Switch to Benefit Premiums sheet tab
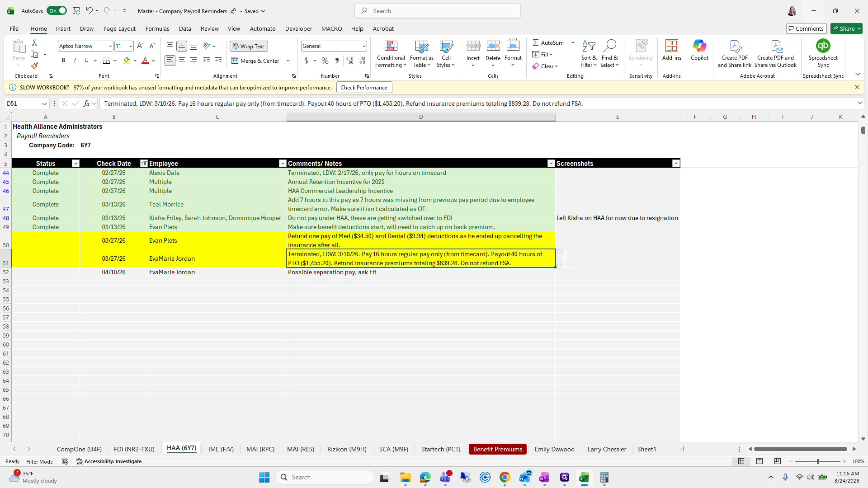Viewport: 868px width, 488px height. click(x=497, y=449)
